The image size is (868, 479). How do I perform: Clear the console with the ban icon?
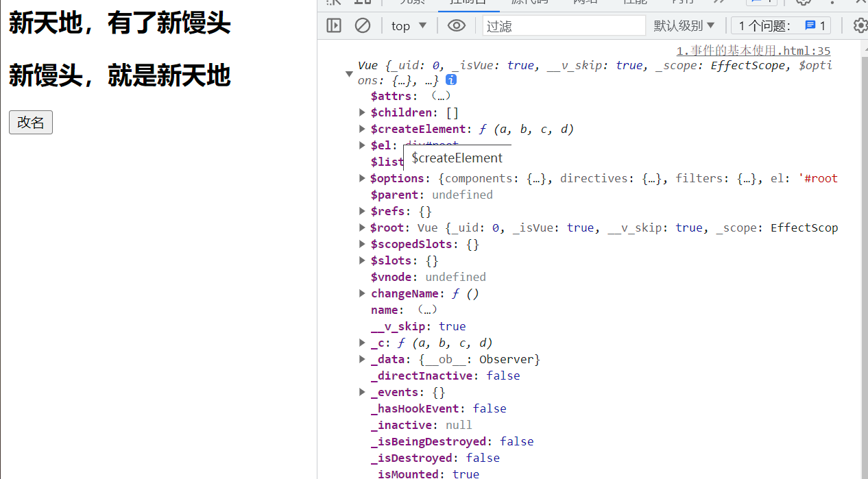[x=363, y=26]
